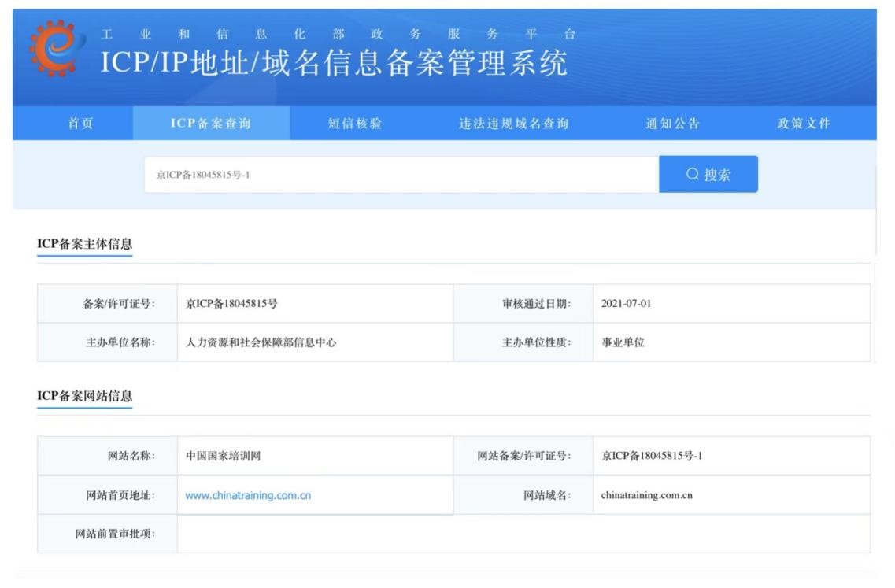Select the organizer name 人力资源和社会保障部信息中心
The image size is (895, 588).
[261, 342]
